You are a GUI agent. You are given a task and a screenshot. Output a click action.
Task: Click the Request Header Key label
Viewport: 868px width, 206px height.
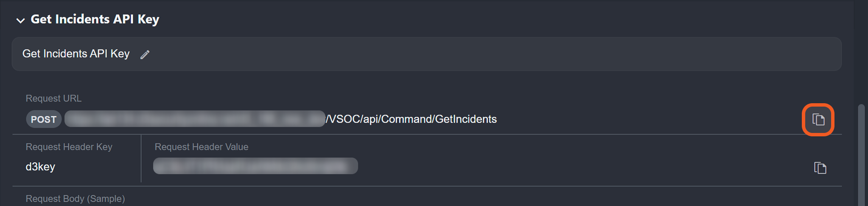click(69, 147)
